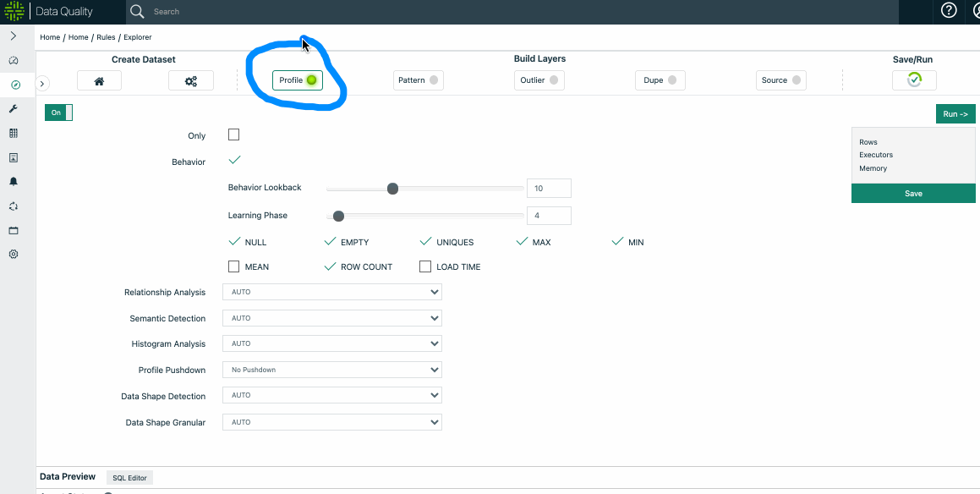Screen dimensions: 980x494
Task: Check the Only checkbox
Action: (234, 134)
